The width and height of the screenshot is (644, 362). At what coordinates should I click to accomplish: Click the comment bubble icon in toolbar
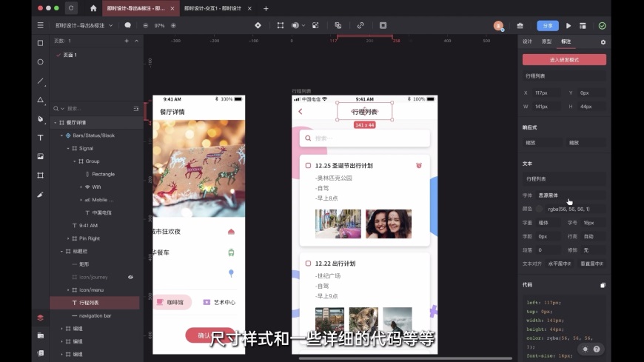pos(128,25)
